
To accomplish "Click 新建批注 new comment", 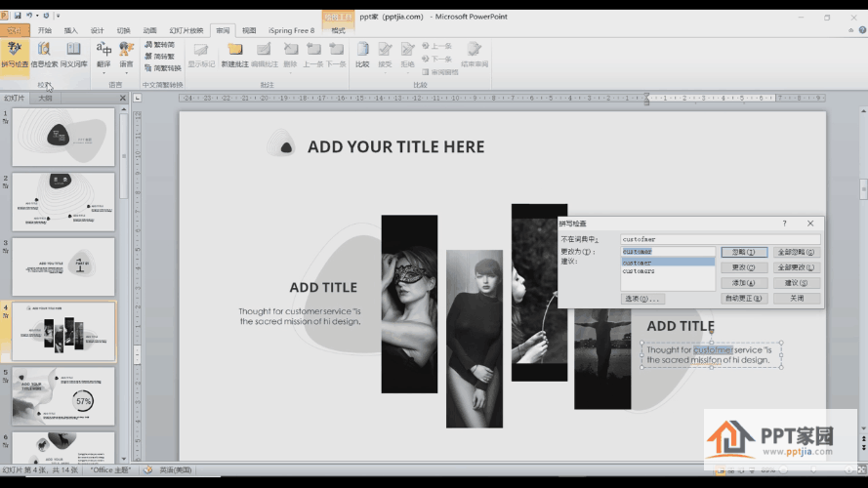I will click(234, 55).
